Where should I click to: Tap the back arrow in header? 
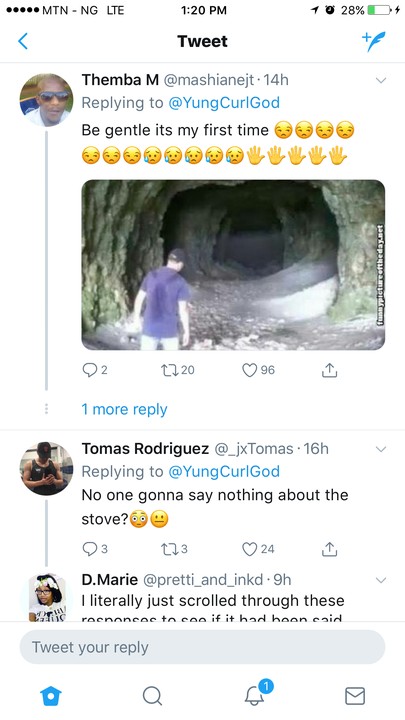pyautogui.click(x=23, y=41)
